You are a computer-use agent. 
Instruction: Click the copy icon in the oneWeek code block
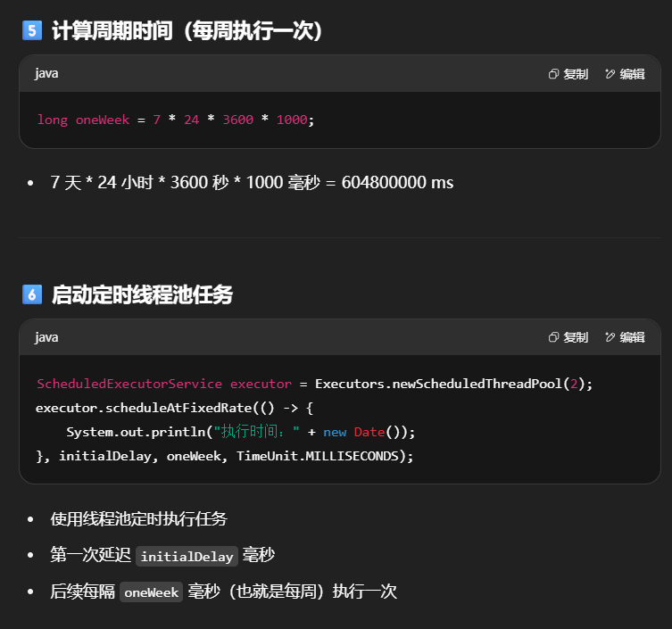[553, 74]
